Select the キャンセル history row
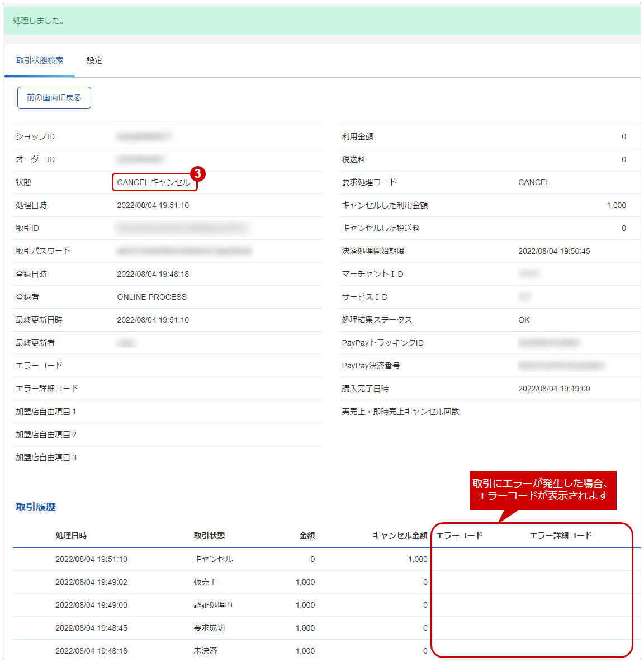This screenshot has height=662, width=644. pyautogui.click(x=326, y=559)
